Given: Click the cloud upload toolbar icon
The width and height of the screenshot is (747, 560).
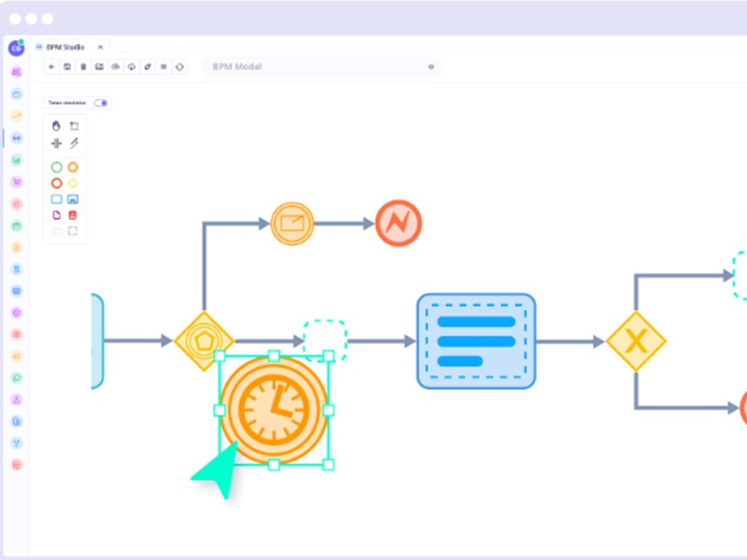Looking at the screenshot, I should pos(115,66).
